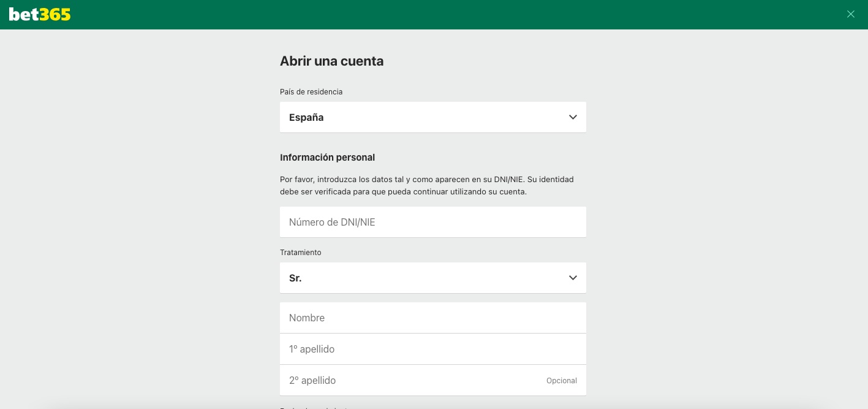Close the account registration form
868x409 pixels.
coord(850,14)
